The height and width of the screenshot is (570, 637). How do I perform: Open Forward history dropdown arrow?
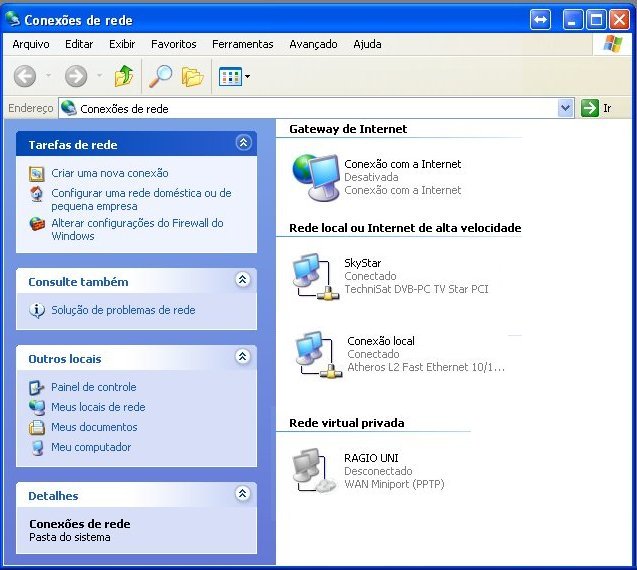click(x=100, y=76)
